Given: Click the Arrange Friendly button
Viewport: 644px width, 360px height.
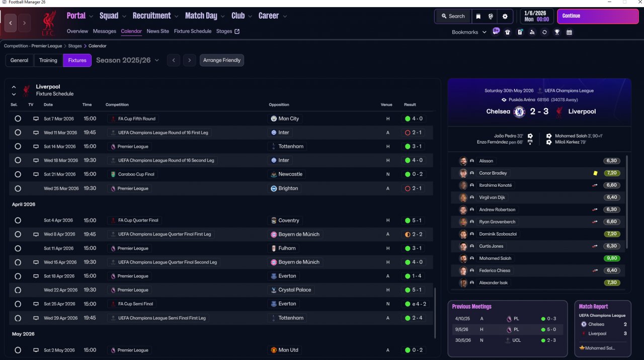Looking at the screenshot, I should (222, 60).
